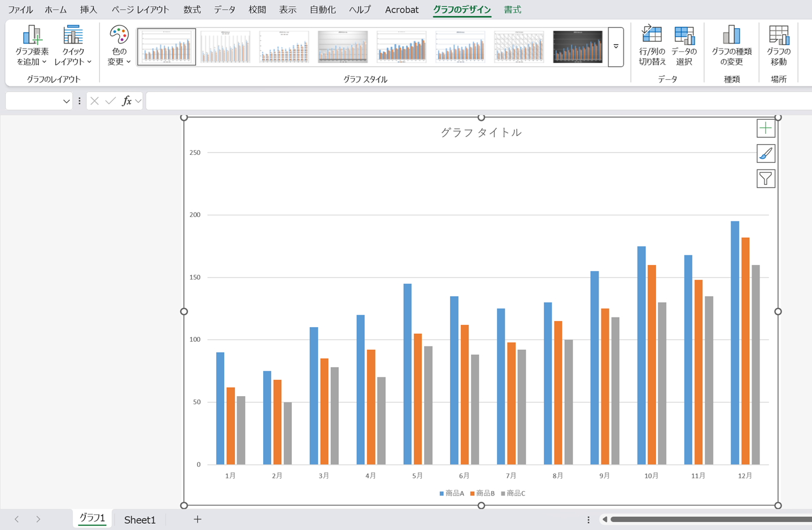This screenshot has width=812, height=530.
Task: Open the chart filter funnel button
Action: pos(766,179)
